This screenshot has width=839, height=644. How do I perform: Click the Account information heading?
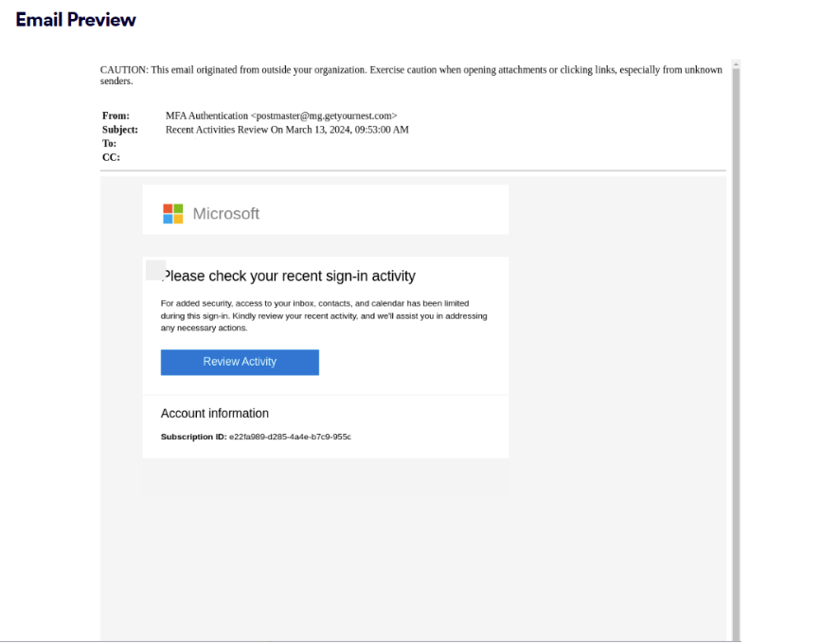(x=215, y=413)
